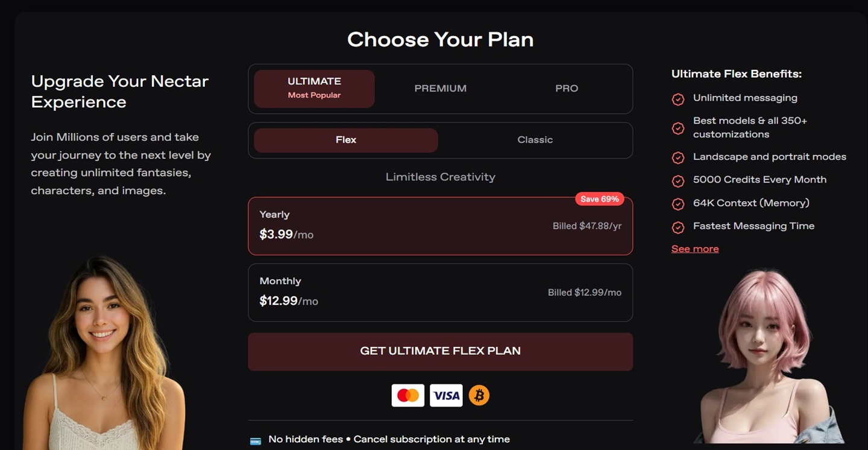
Task: Click the credit card icon beside No hidden fees
Action: point(256,440)
